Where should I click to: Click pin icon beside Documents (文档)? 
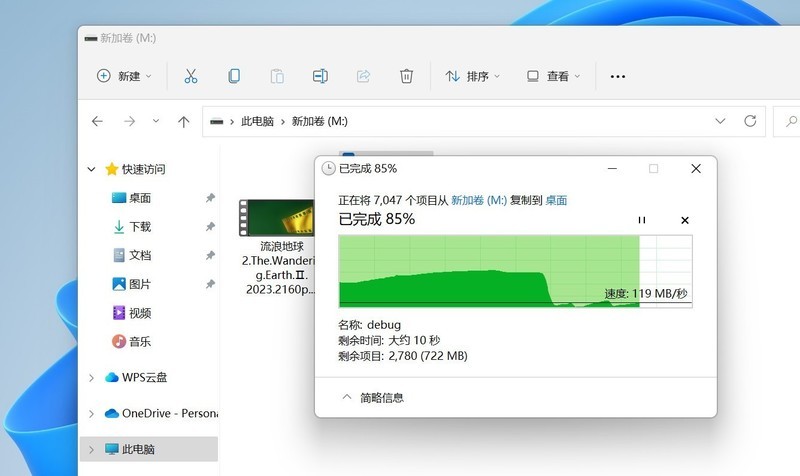point(210,255)
